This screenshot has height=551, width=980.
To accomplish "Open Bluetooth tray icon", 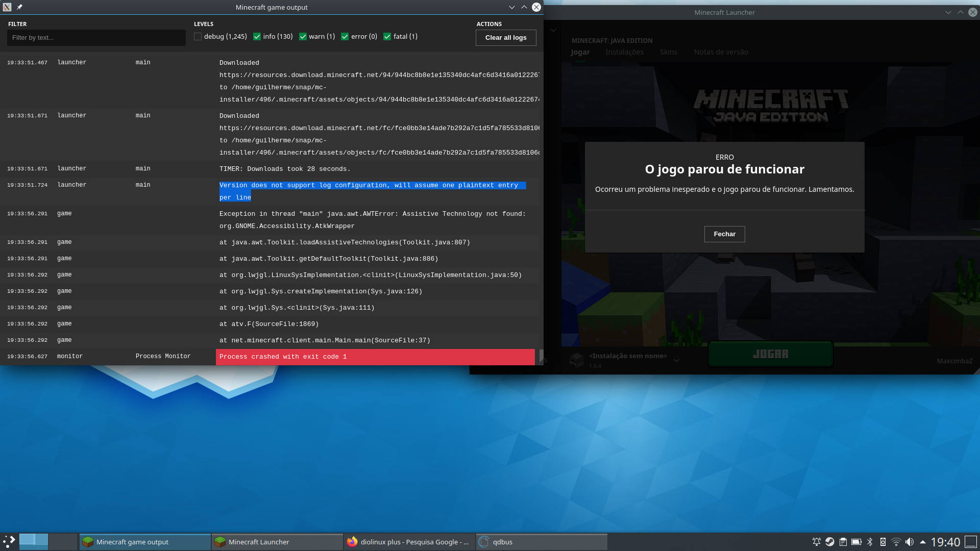I will [x=870, y=542].
